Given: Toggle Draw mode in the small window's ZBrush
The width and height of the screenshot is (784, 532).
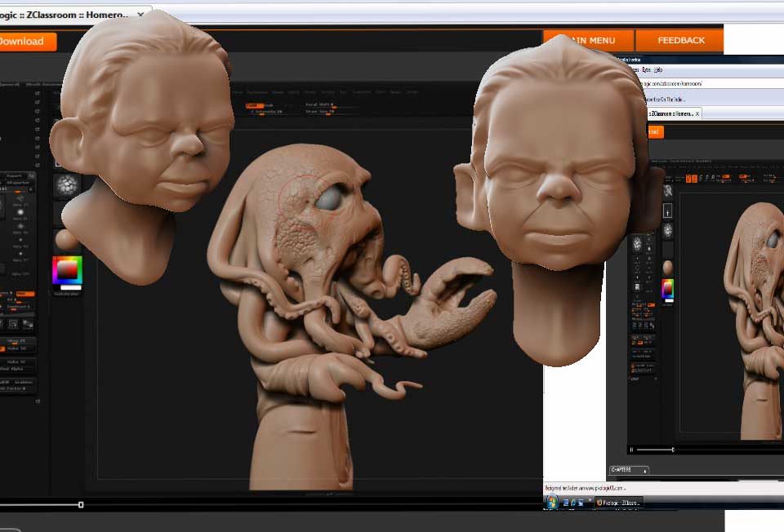Looking at the screenshot, I should pos(694,179).
